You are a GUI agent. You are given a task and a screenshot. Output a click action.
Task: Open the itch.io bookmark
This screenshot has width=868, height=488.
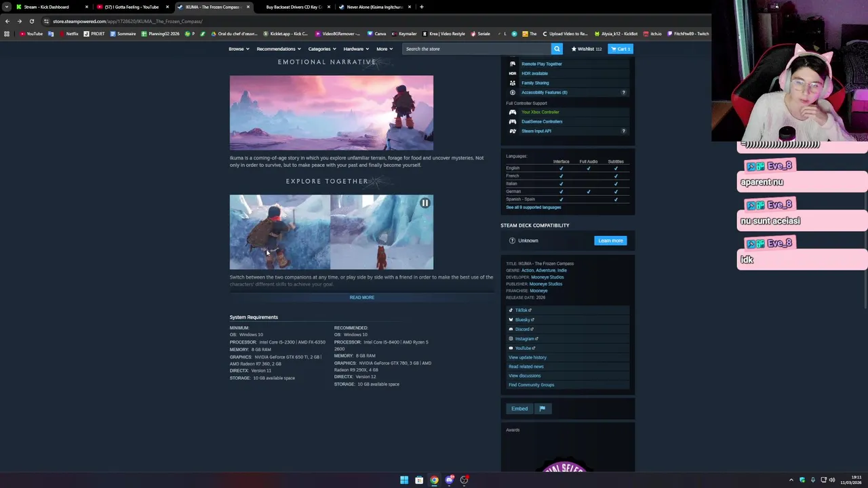(653, 34)
